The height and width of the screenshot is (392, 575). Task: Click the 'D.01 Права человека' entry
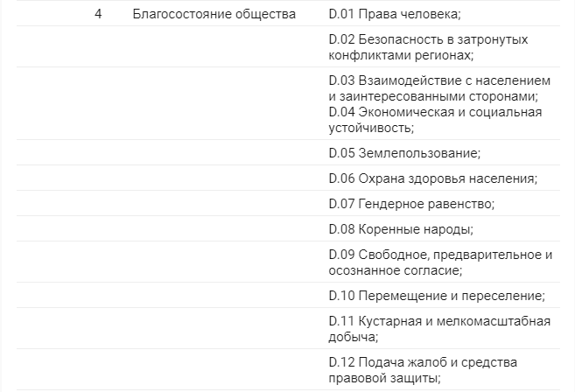394,15
